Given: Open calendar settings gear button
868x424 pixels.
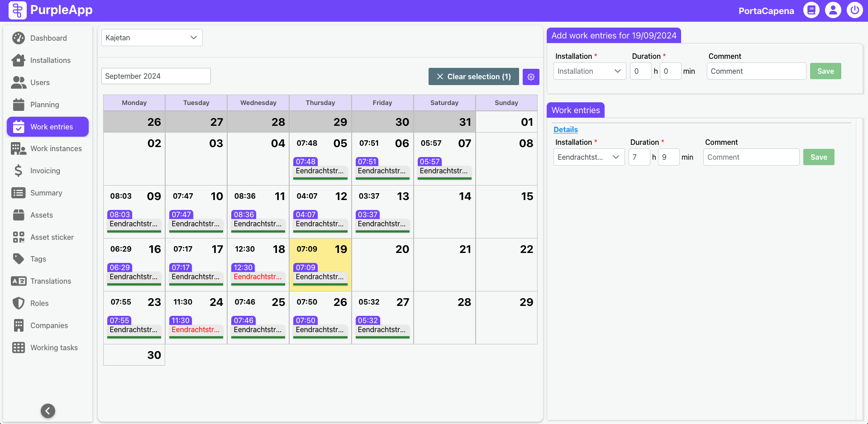Looking at the screenshot, I should pyautogui.click(x=531, y=77).
